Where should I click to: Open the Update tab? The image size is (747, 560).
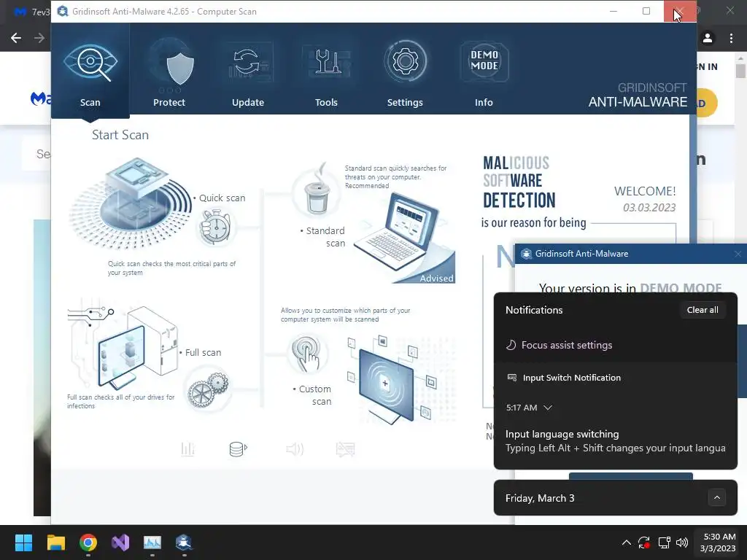point(248,71)
